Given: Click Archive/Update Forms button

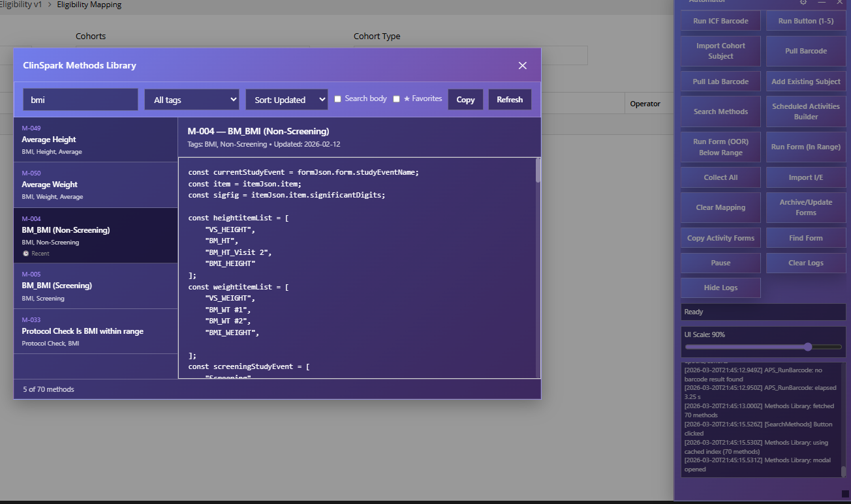Looking at the screenshot, I should (x=806, y=207).
